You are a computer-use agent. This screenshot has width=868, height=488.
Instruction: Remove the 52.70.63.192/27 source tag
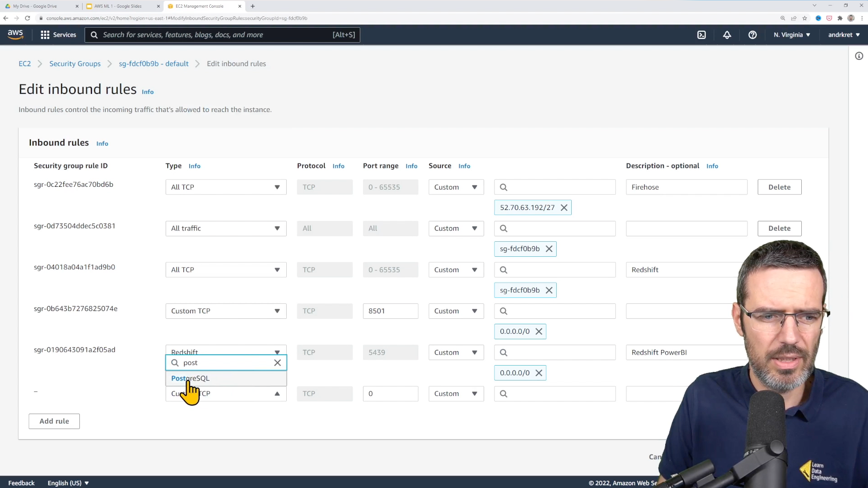coord(564,208)
